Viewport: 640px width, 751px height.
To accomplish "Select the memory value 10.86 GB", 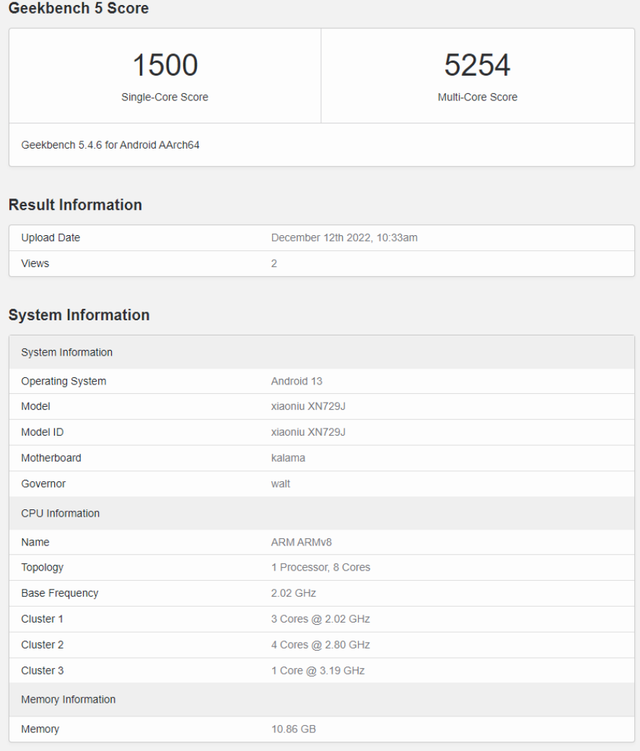I will click(x=293, y=729).
